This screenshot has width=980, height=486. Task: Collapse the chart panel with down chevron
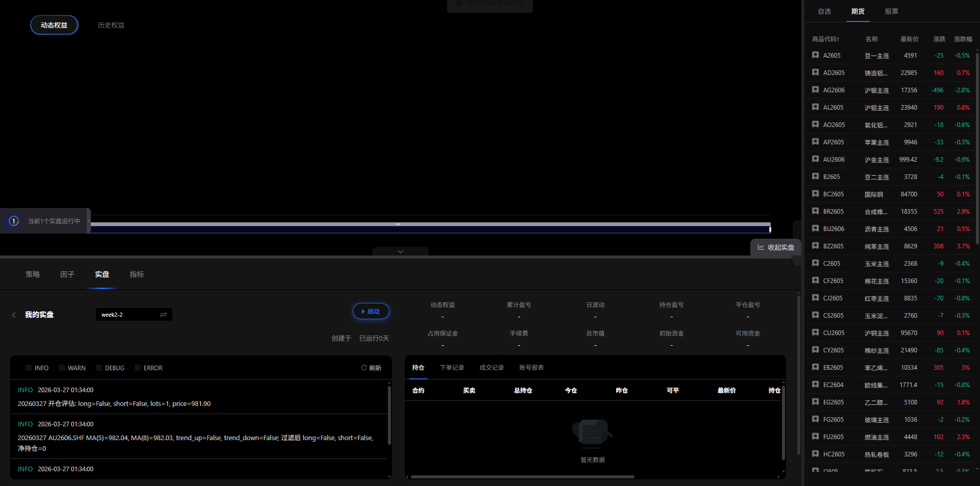coord(400,251)
